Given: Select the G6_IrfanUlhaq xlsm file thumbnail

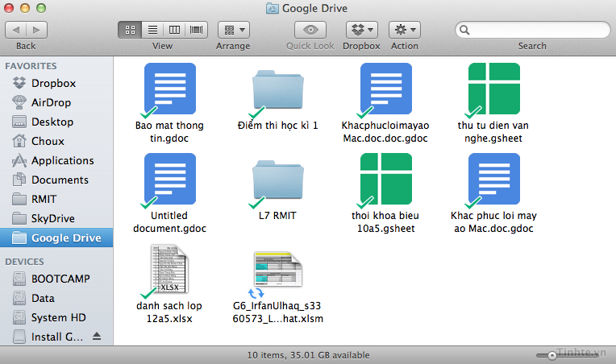Looking at the screenshot, I should tap(277, 269).
